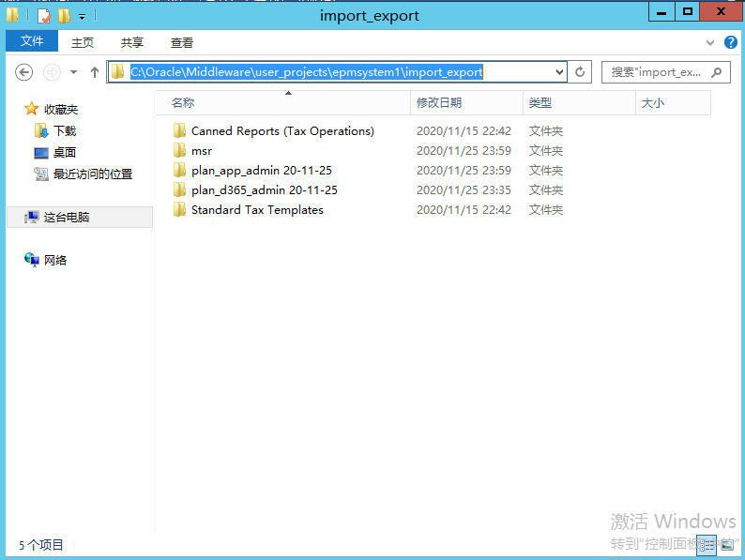Open the Customize Quick Access Toolbar dropdown
Image resolution: width=745 pixels, height=560 pixels.
coord(83,17)
